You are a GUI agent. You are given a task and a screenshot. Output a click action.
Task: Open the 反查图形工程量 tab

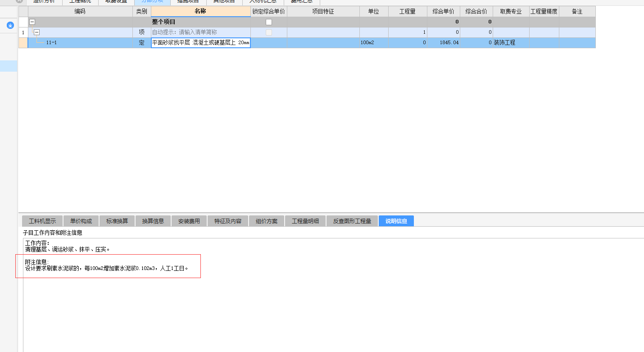point(352,221)
